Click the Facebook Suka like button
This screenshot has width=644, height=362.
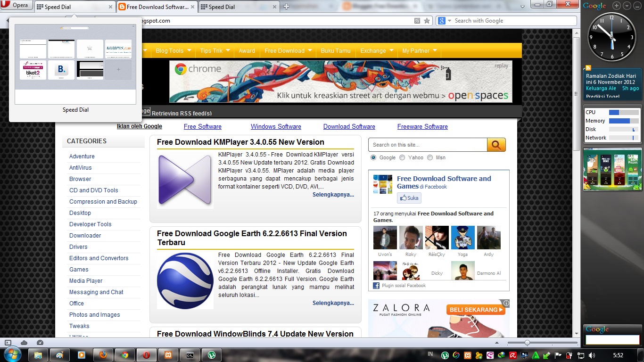pyautogui.click(x=409, y=198)
